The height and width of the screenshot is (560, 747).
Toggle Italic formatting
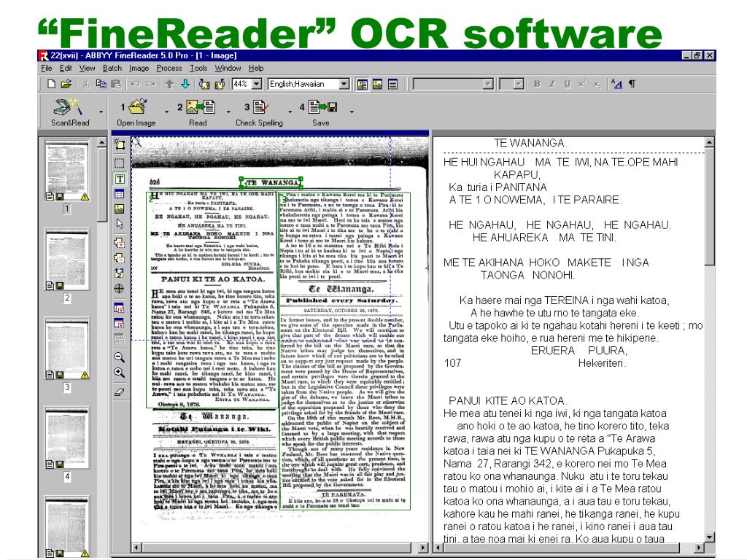coord(552,85)
